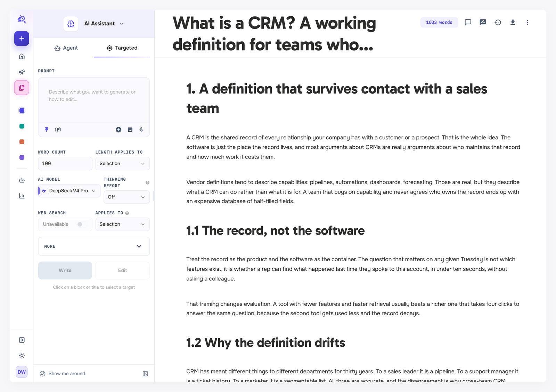556x392 pixels.
Task: Open the feedback edit-comment icon
Action: click(483, 22)
